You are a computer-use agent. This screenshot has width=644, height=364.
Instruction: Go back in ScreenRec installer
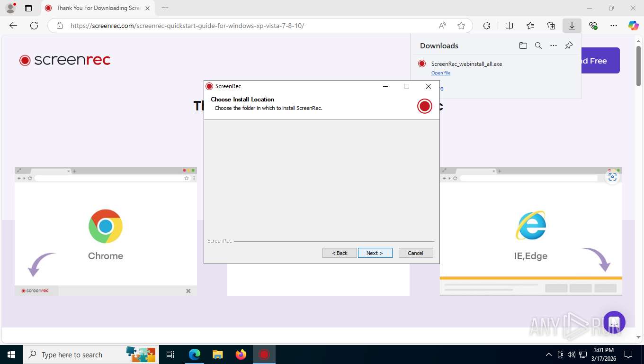coord(340,253)
